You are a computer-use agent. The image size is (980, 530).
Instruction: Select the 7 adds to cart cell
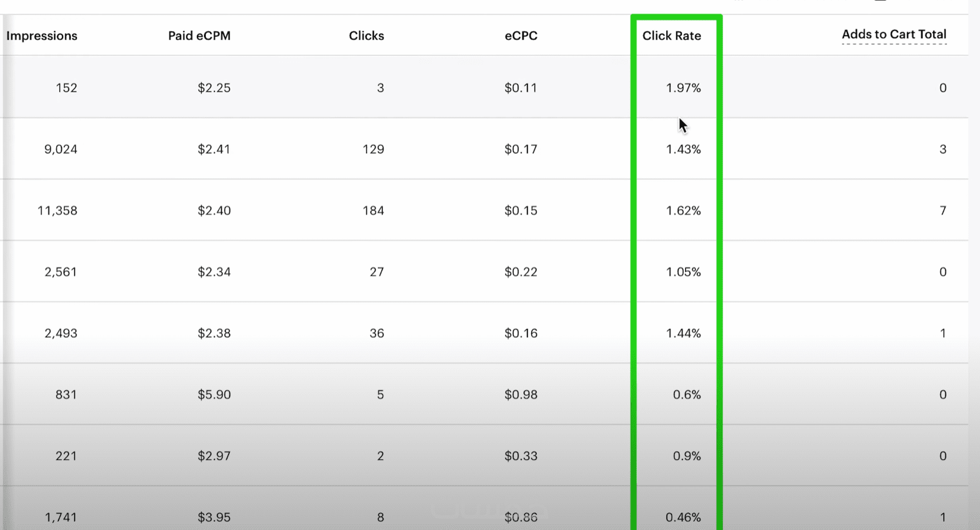pos(943,211)
